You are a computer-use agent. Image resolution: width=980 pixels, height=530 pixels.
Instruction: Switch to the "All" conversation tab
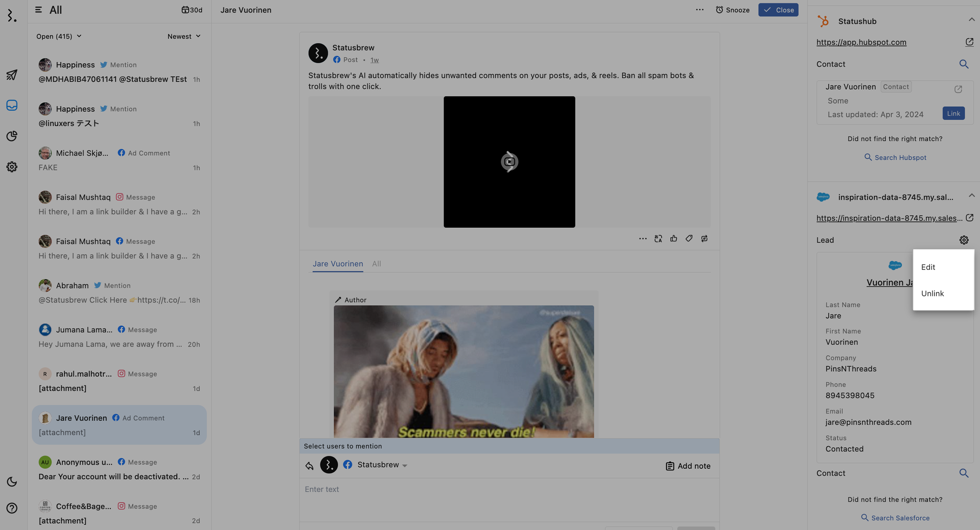(x=376, y=264)
